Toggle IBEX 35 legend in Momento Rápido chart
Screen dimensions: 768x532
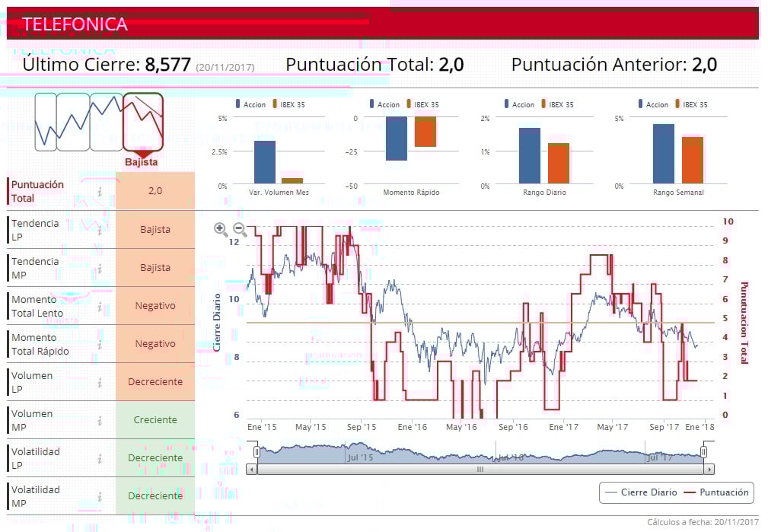pyautogui.click(x=423, y=104)
